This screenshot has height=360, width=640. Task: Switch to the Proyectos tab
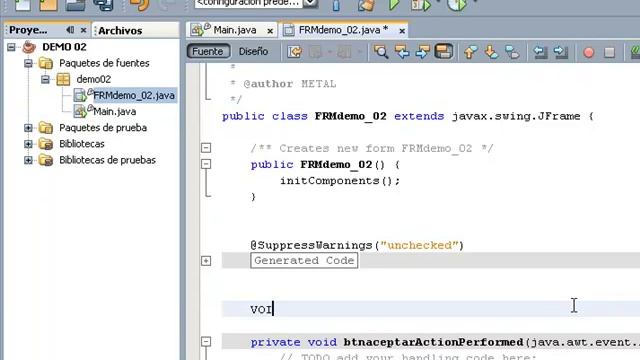click(28, 30)
